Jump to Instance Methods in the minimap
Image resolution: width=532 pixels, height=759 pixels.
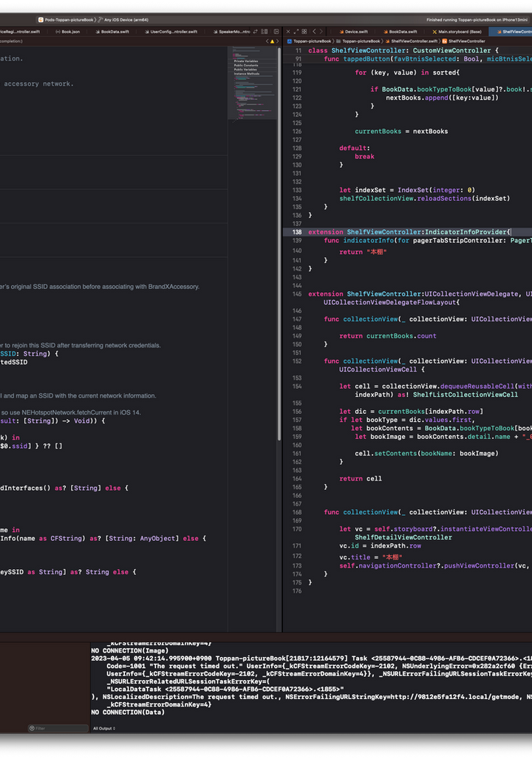(246, 74)
